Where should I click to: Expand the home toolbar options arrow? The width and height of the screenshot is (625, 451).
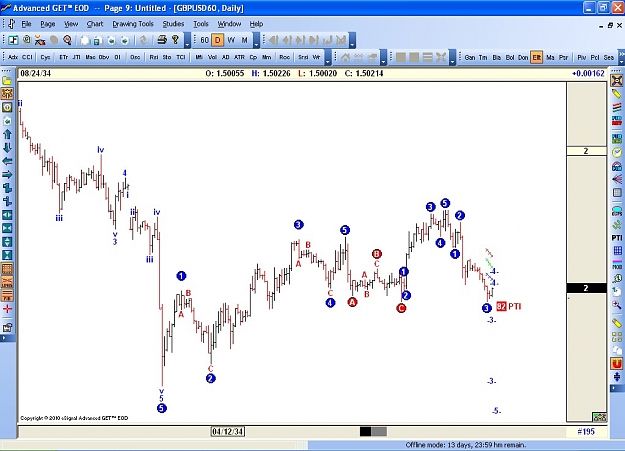tap(383, 57)
